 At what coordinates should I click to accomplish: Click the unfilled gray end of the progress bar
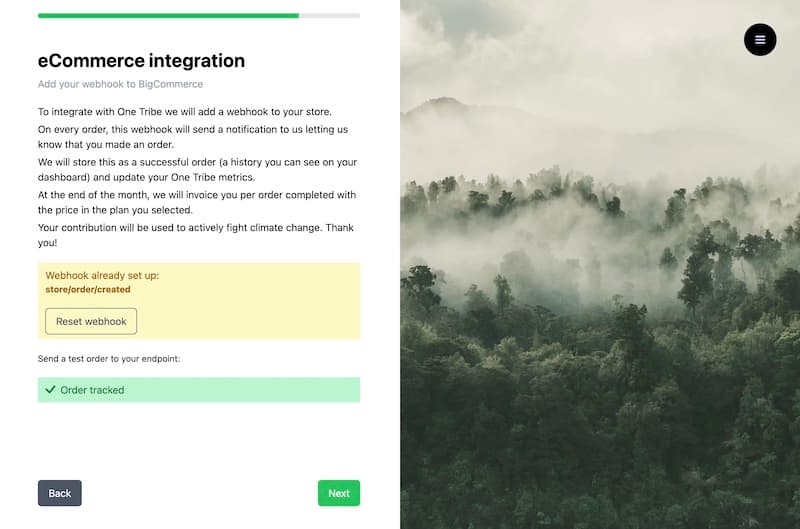330,16
